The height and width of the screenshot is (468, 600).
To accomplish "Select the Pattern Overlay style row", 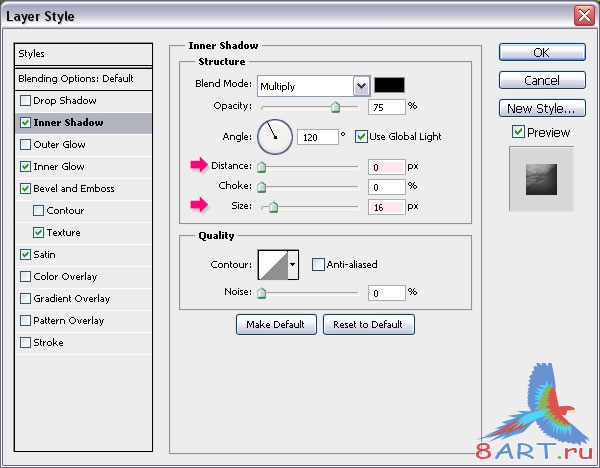I will pyautogui.click(x=83, y=320).
